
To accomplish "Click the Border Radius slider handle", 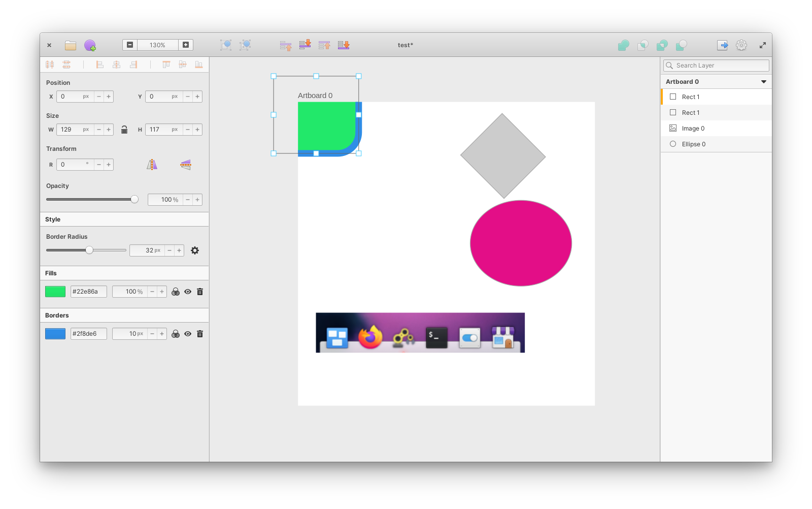I will tap(89, 250).
